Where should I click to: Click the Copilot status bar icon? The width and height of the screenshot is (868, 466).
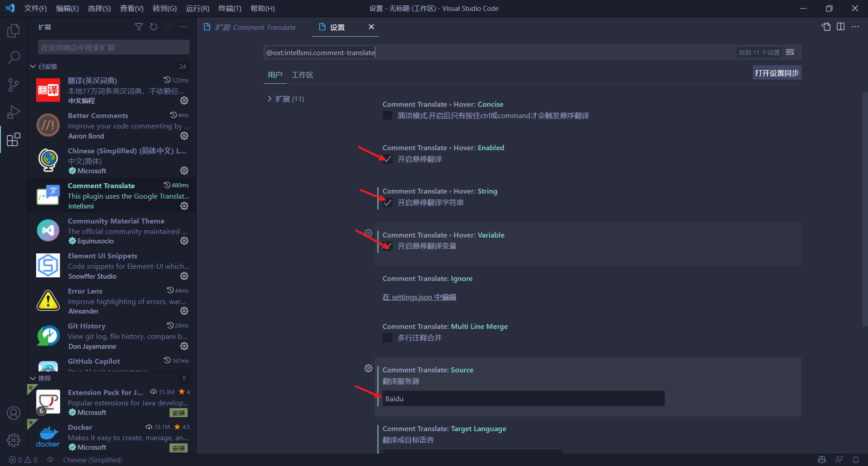[822, 460]
